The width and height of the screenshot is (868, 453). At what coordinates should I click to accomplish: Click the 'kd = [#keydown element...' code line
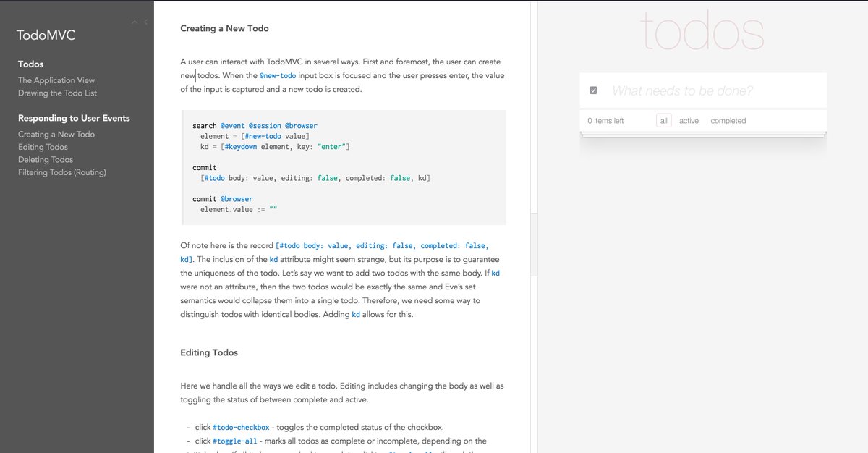(275, 147)
